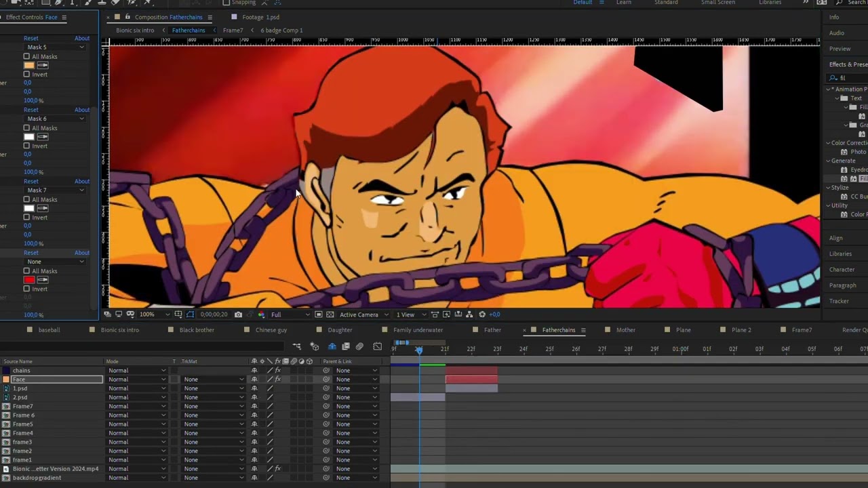Click the white color swatch under Mask 6

28,137
